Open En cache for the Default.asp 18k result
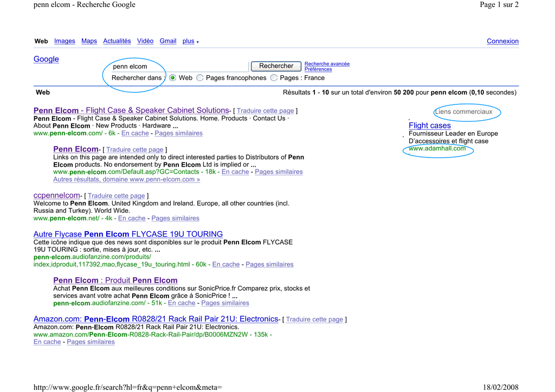This screenshot has height=392, width=555. pyautogui.click(x=235, y=172)
